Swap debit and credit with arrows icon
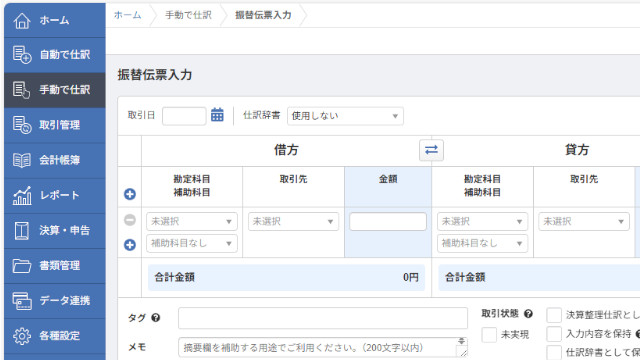The width and height of the screenshot is (640, 360). [431, 150]
